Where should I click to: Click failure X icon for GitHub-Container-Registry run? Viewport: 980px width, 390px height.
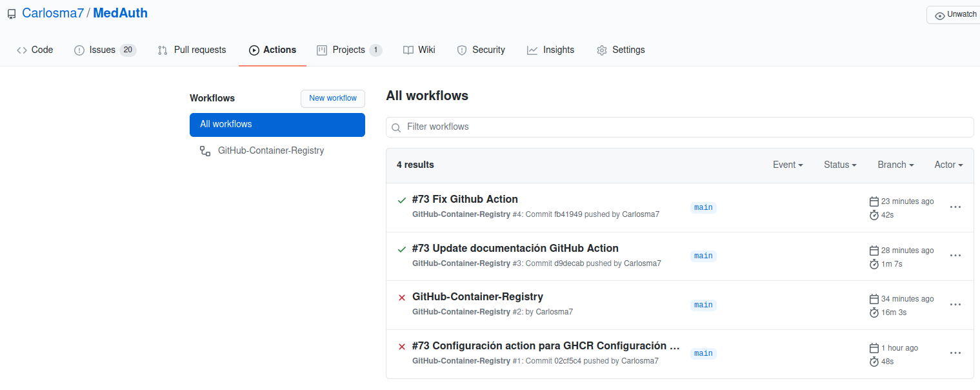click(402, 298)
